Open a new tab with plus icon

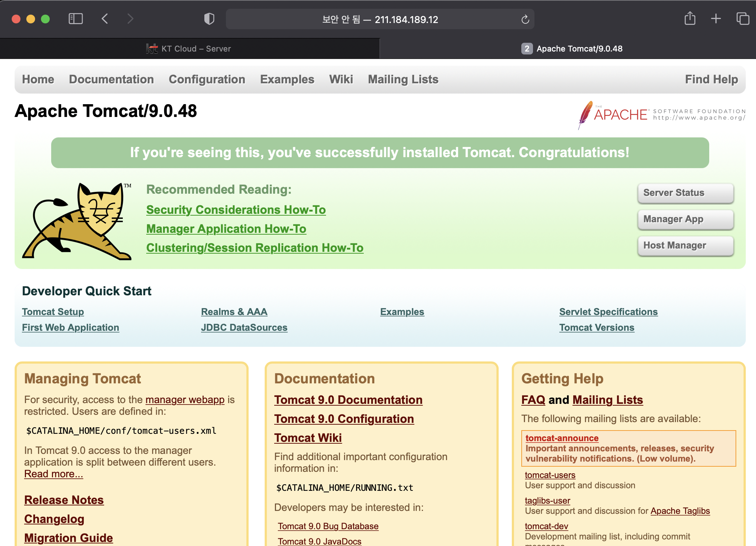(716, 19)
